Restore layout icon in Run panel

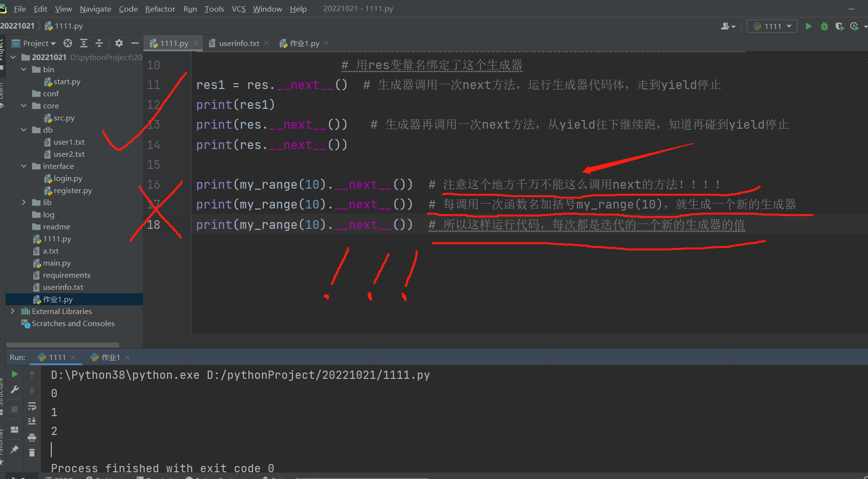15,429
